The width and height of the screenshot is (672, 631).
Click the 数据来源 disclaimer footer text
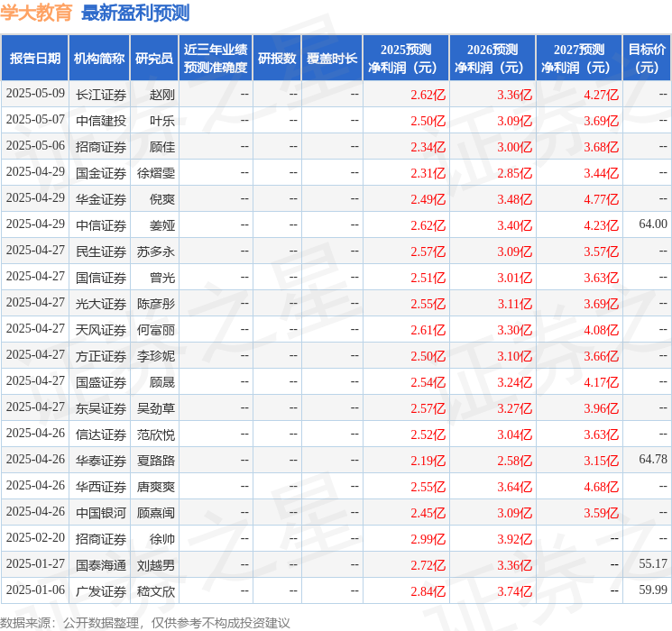click(x=145, y=623)
